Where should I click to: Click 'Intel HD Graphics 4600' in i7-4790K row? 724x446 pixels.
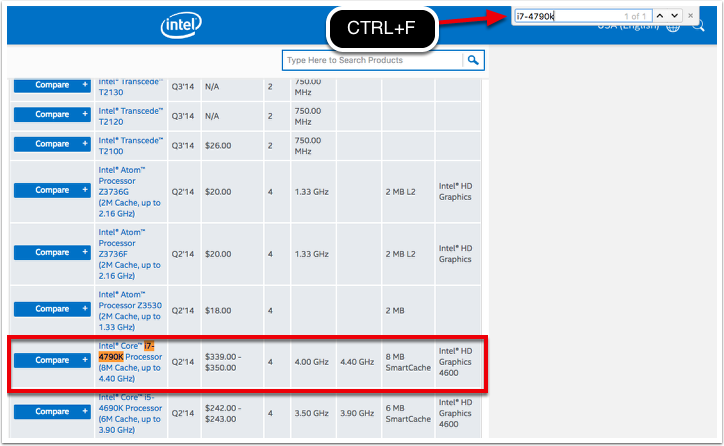point(455,362)
